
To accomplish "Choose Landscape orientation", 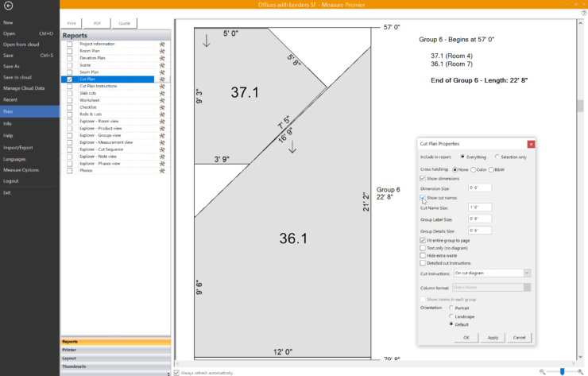I will 451,316.
